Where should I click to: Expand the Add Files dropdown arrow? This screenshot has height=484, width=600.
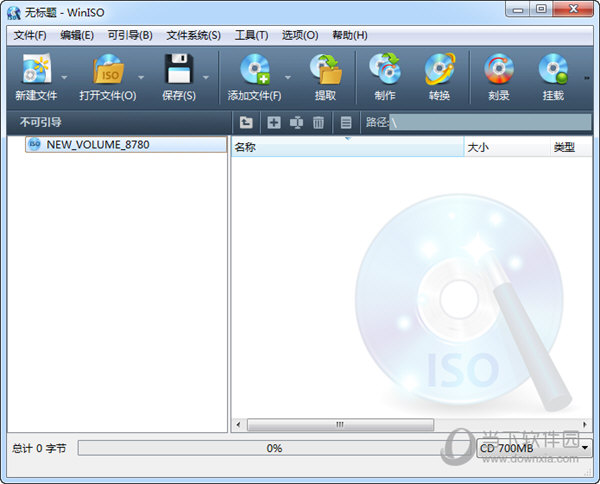click(288, 78)
